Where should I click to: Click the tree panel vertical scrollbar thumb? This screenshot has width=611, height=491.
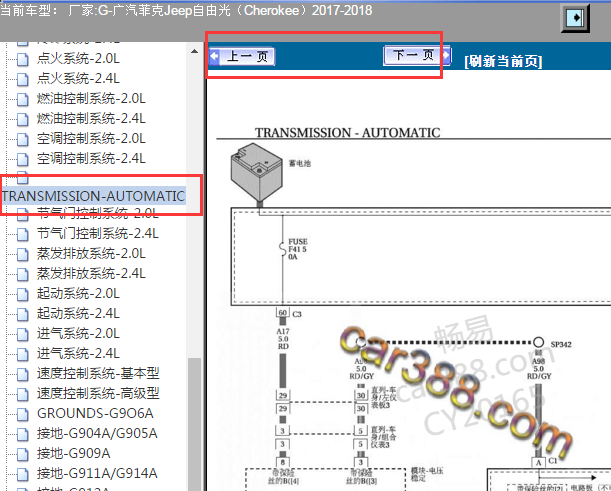coord(194,424)
